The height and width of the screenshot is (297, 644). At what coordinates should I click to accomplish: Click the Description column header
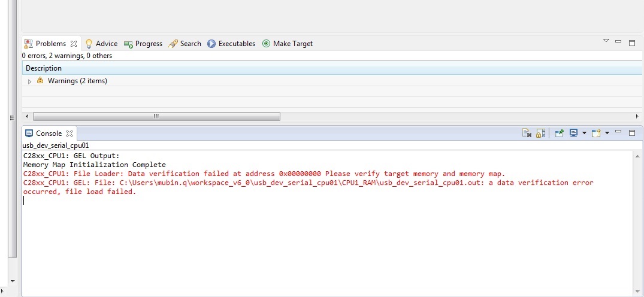[x=332, y=68]
